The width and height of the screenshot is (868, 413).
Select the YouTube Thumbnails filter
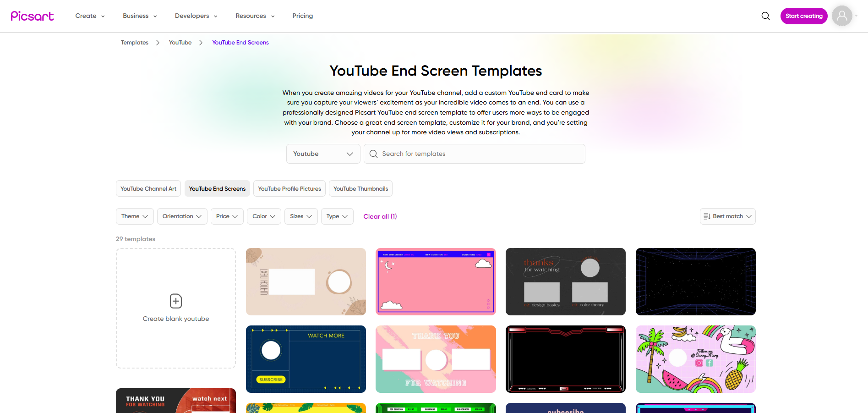(x=360, y=188)
